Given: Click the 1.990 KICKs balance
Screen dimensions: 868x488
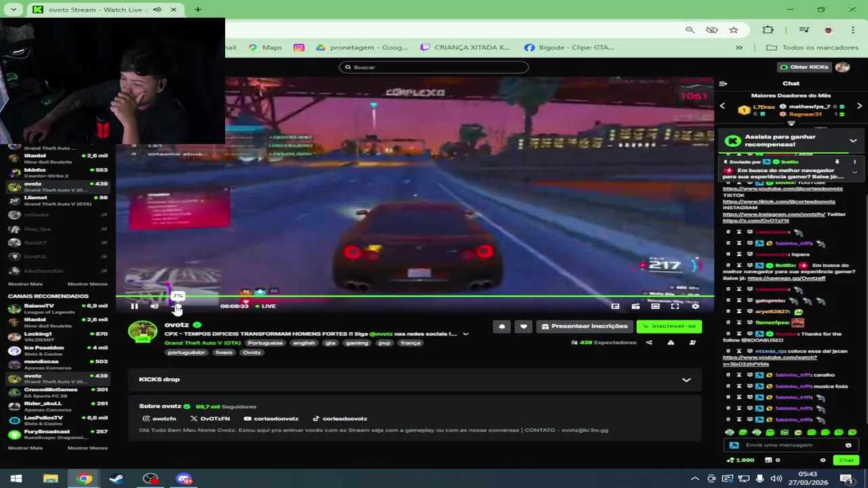Looking at the screenshot, I should 741,460.
